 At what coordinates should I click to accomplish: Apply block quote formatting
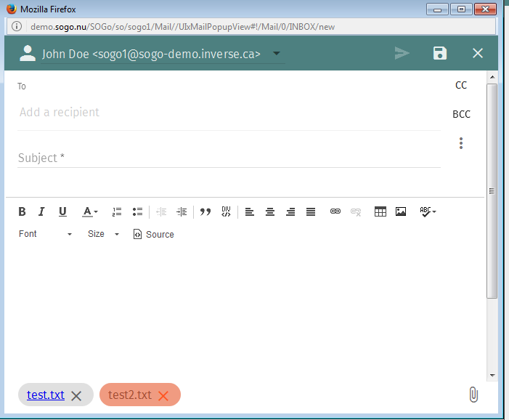pos(205,211)
